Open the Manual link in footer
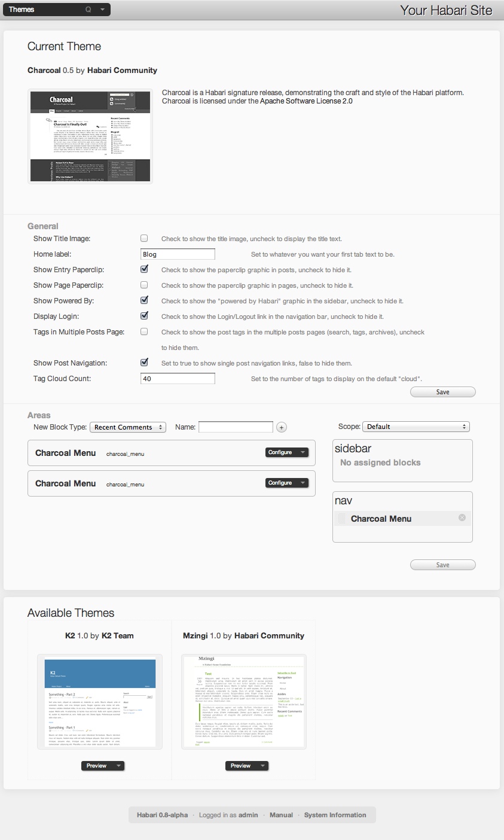Viewport: 504px width, 840px height. click(x=281, y=815)
